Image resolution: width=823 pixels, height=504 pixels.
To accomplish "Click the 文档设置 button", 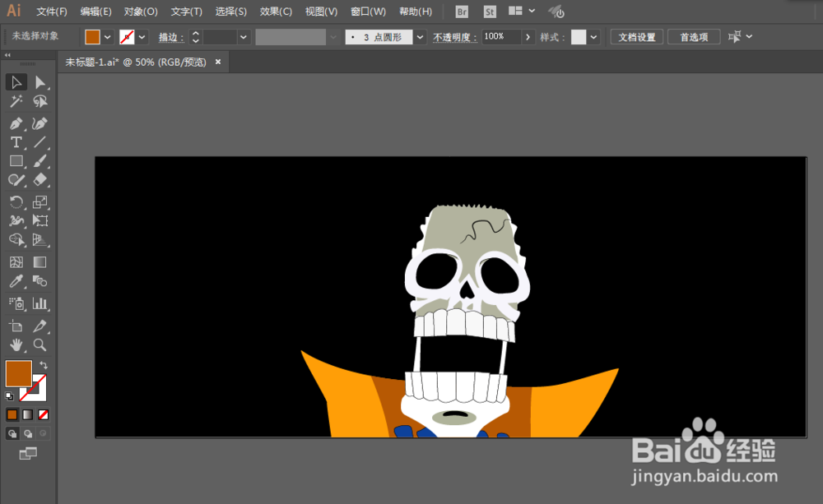I will [637, 37].
